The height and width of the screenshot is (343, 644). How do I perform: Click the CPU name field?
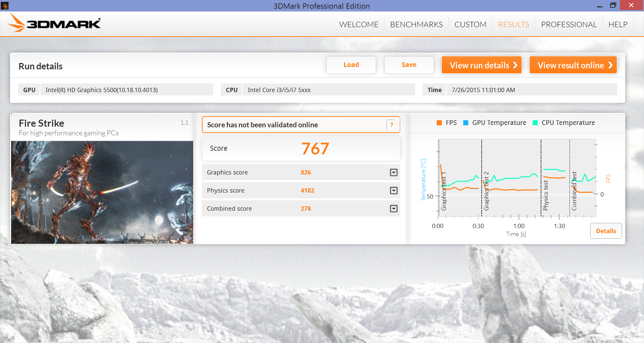329,90
